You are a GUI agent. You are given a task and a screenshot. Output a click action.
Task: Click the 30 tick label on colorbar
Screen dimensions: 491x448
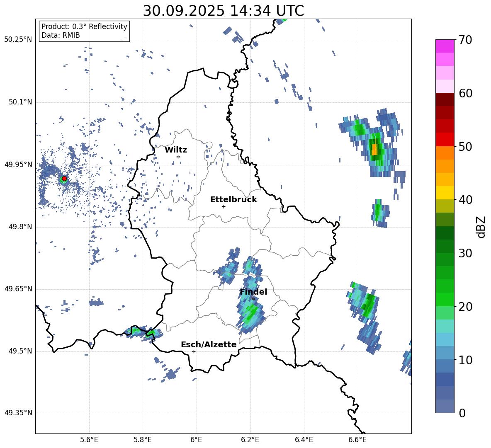click(x=466, y=253)
